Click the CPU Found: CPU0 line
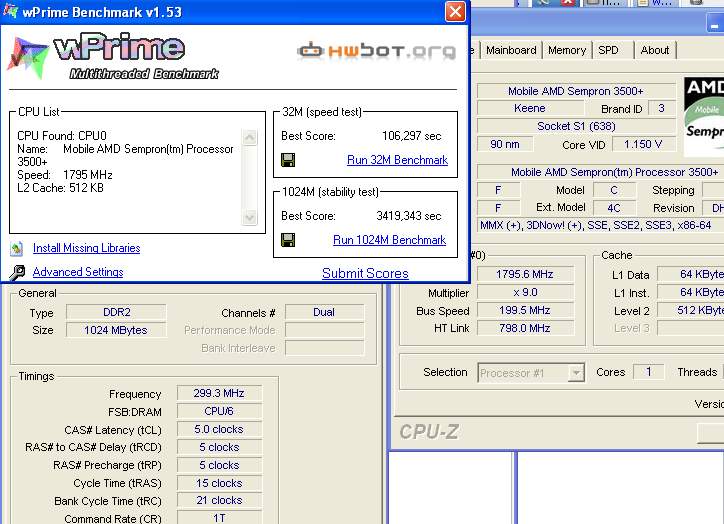 coord(62,136)
